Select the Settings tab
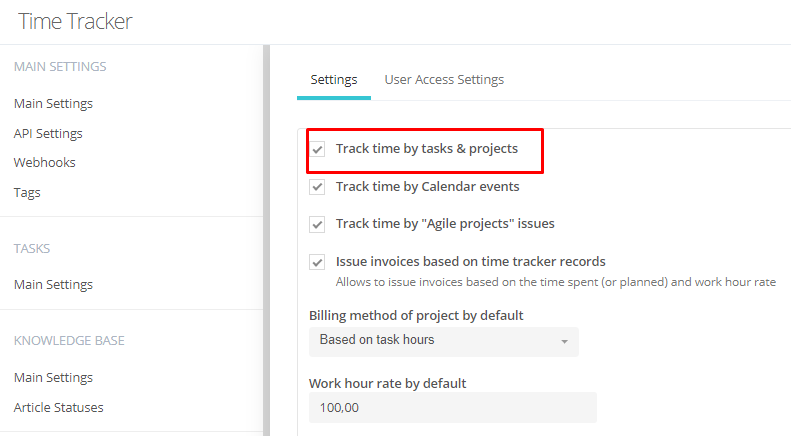This screenshot has width=791, height=436. [334, 80]
